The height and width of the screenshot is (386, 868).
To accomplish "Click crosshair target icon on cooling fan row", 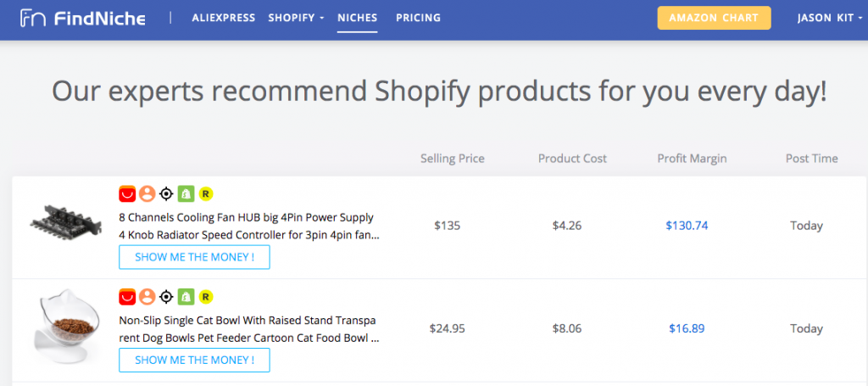I will 166,193.
